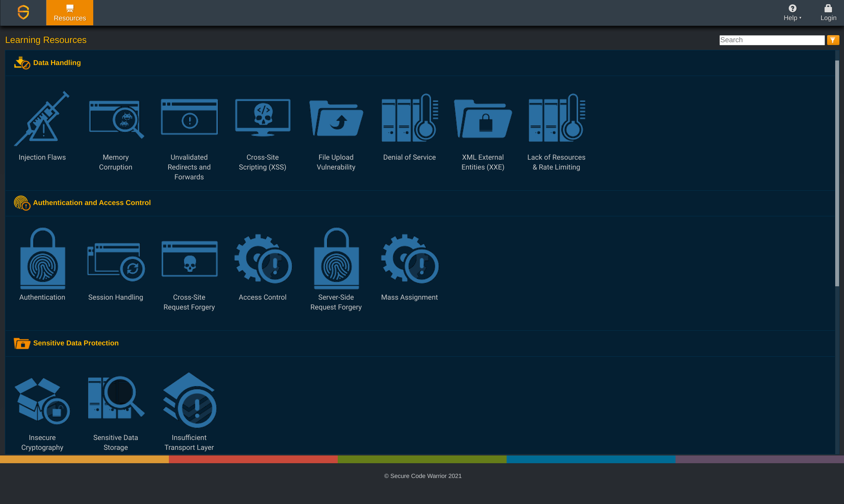The image size is (844, 504).
Task: Open Cross-Site Scripting (XSS) skull monitor icon
Action: [262, 118]
